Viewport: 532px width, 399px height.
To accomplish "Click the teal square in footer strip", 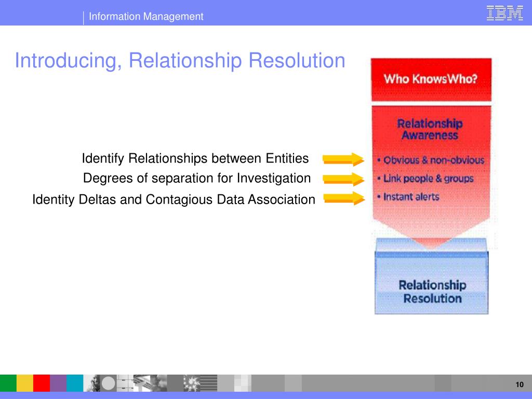I will pyautogui.click(x=75, y=383).
